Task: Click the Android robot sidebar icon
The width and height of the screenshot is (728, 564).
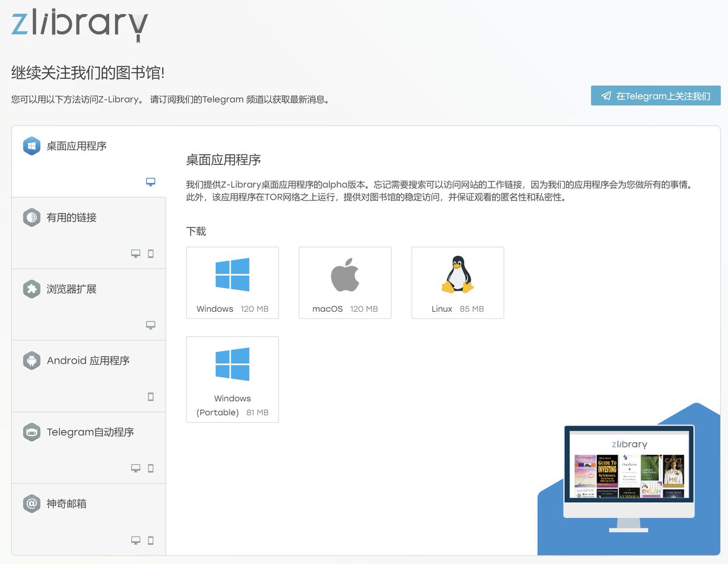Action: [32, 361]
